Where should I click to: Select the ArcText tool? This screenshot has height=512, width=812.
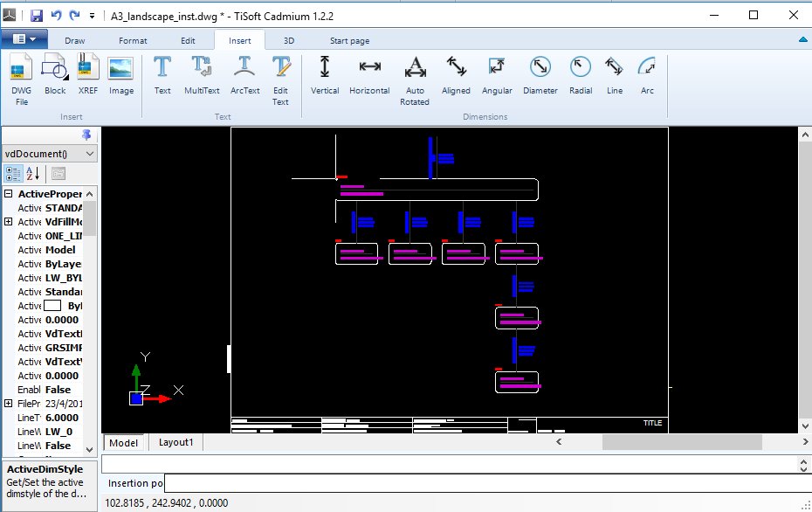tap(244, 77)
